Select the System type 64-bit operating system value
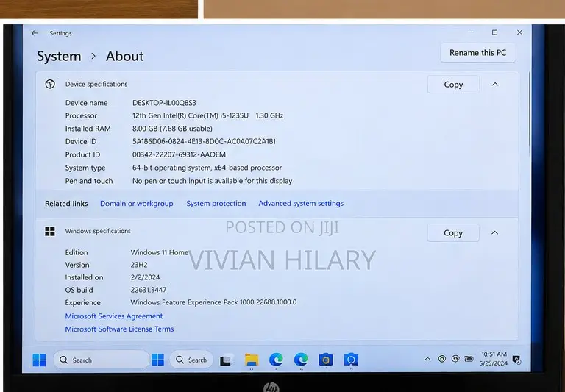 [x=207, y=168]
